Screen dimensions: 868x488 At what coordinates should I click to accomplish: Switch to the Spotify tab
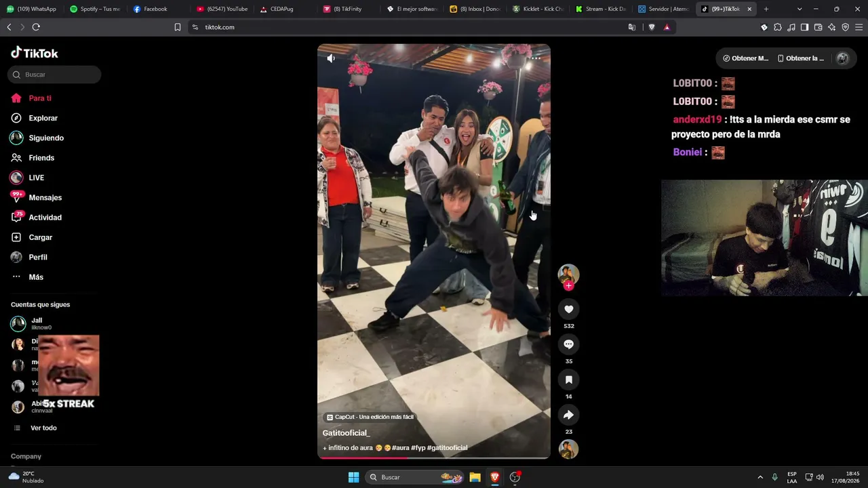pyautogui.click(x=95, y=9)
